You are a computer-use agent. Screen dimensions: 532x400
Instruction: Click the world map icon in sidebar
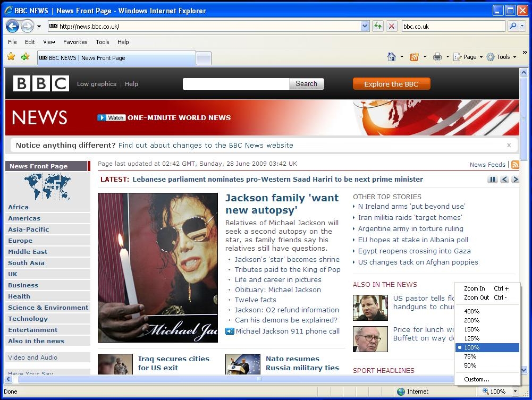click(47, 186)
